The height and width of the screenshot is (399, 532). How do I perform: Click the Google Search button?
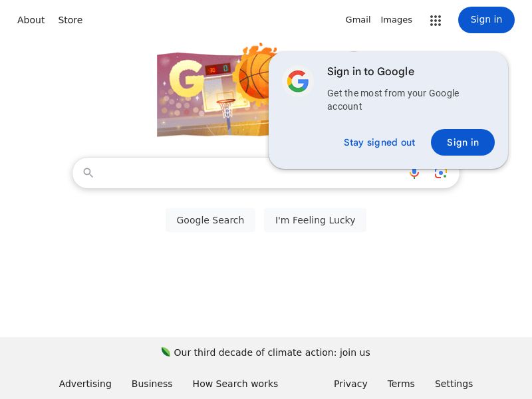pyautogui.click(x=210, y=220)
